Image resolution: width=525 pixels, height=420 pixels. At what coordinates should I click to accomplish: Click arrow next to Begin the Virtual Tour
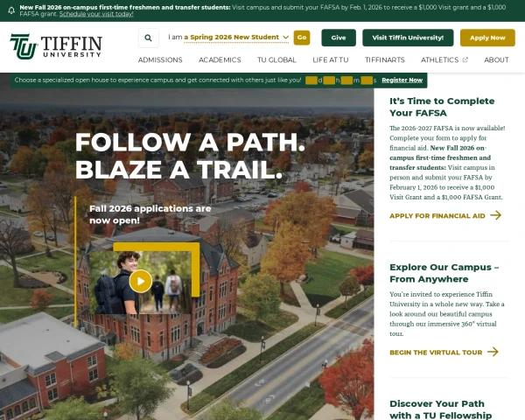click(x=493, y=352)
